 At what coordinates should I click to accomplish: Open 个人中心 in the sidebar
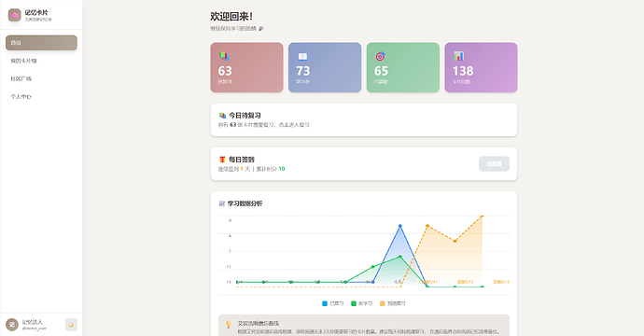(x=41, y=96)
